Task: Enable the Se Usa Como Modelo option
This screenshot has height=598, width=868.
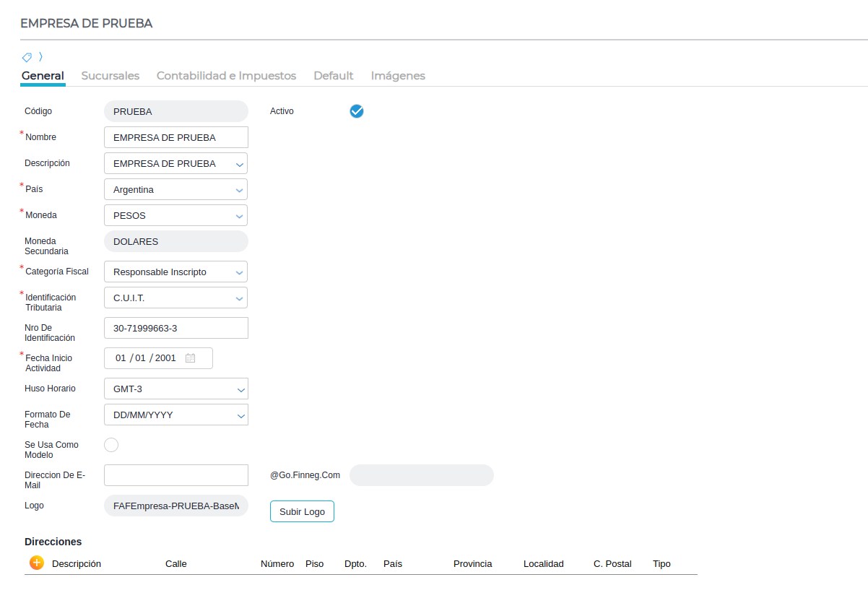Action: (x=111, y=445)
